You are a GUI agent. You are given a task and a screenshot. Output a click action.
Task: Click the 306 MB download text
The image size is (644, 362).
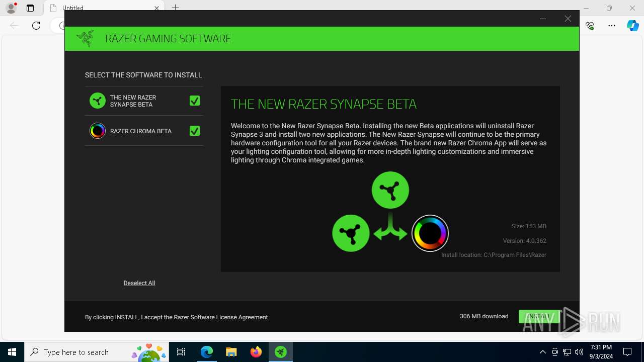[484, 316]
